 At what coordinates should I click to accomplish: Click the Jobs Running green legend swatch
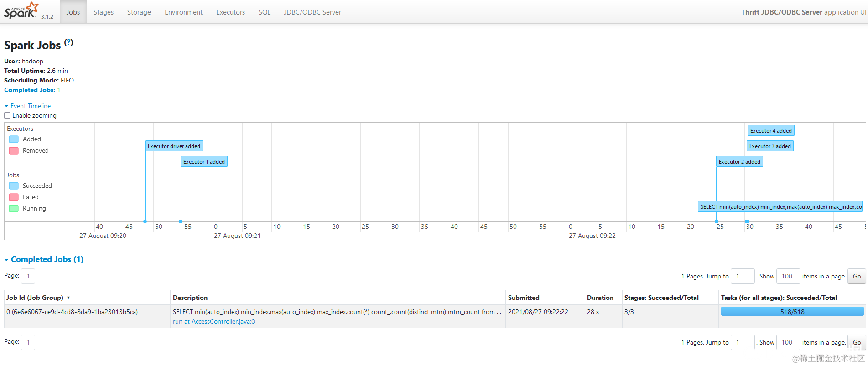click(x=14, y=208)
